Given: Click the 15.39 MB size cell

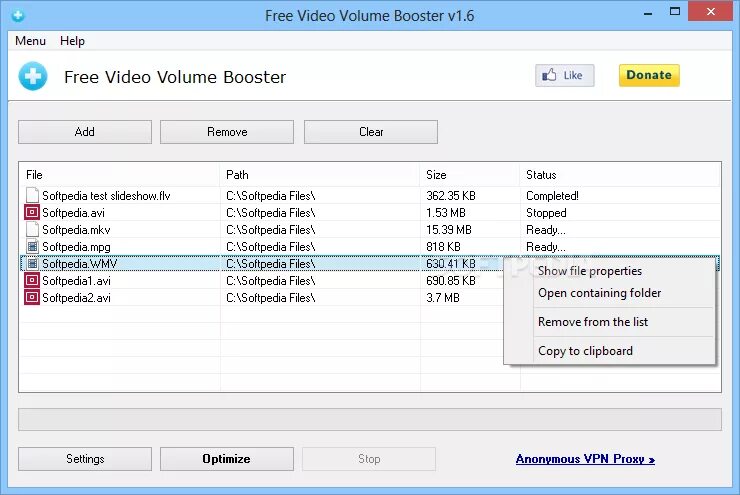Looking at the screenshot, I should click(449, 229).
